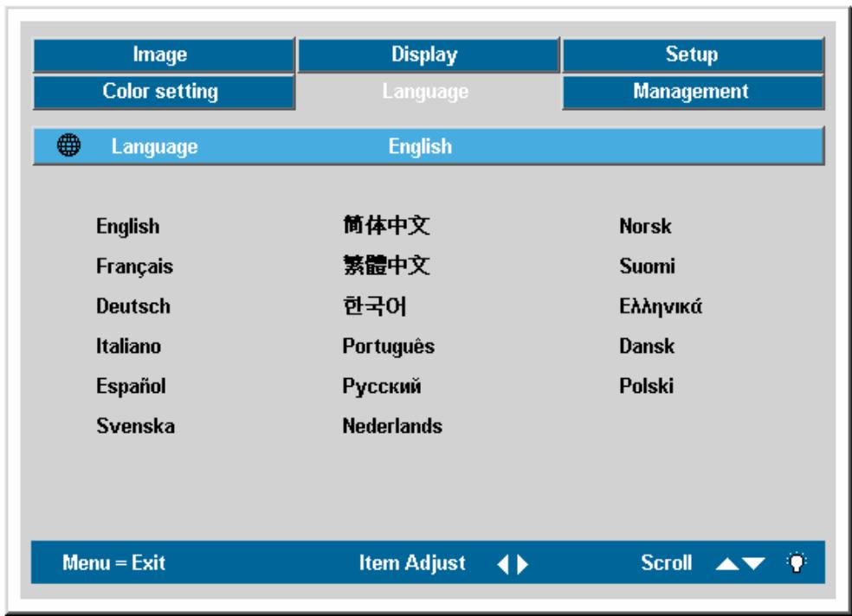
Task: Open the Management tab
Action: click(694, 92)
